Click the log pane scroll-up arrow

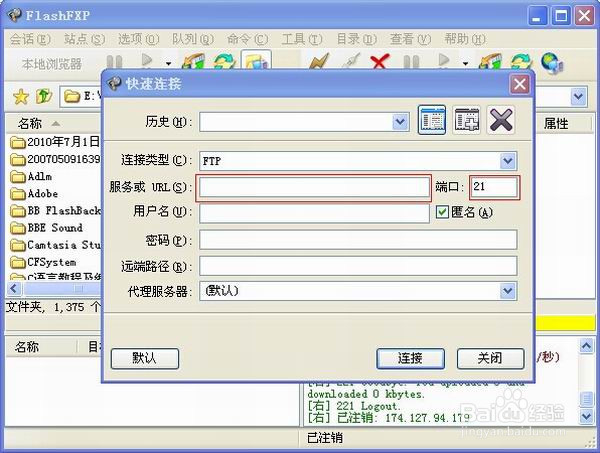click(x=586, y=346)
